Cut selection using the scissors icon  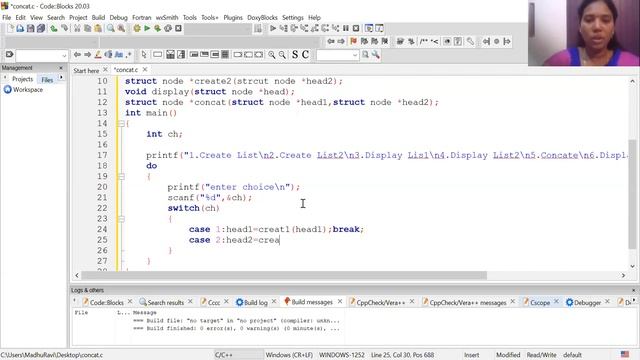77,28
